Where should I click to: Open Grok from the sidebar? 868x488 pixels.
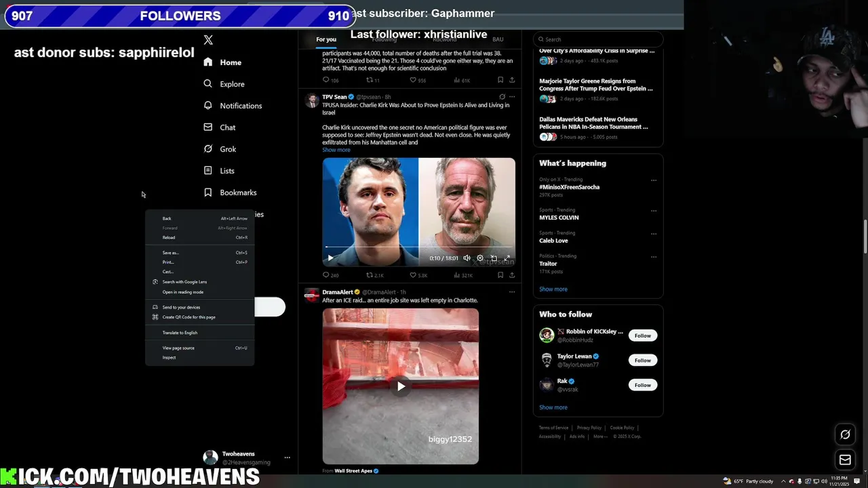coord(220,149)
